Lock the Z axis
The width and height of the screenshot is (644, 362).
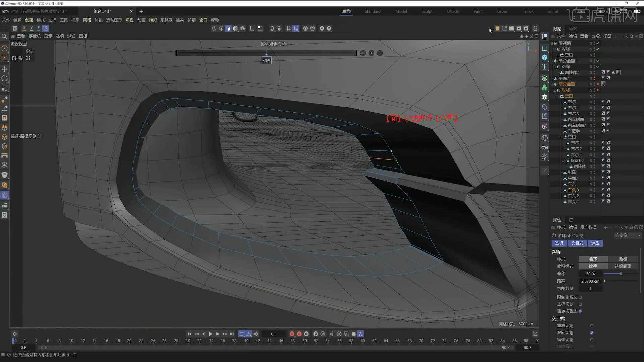pyautogui.click(x=38, y=28)
